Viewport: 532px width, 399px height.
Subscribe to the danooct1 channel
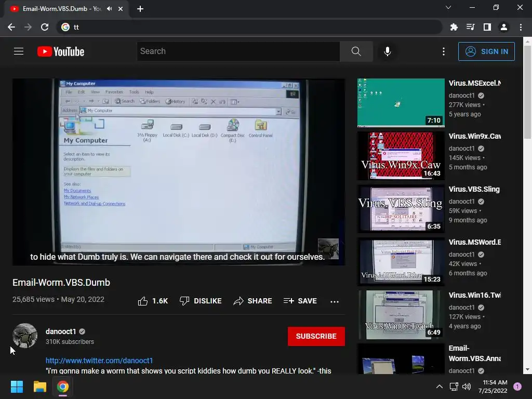tap(316, 336)
